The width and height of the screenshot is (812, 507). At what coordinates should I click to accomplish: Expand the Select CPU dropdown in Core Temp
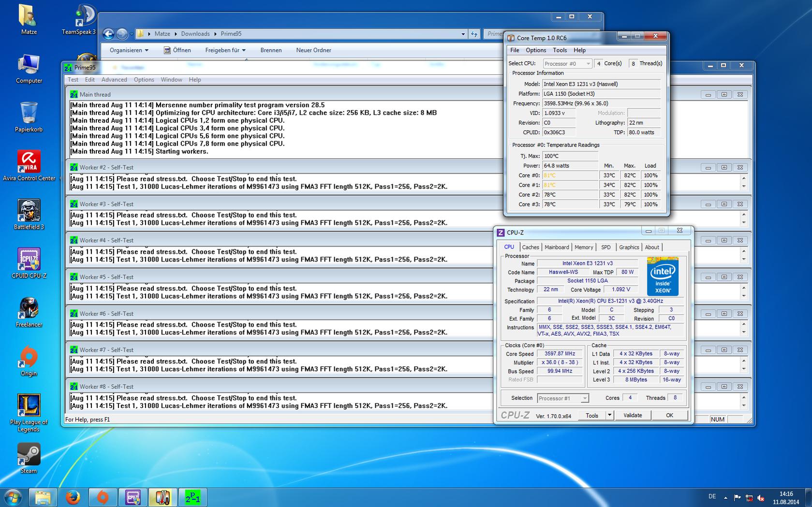click(567, 64)
